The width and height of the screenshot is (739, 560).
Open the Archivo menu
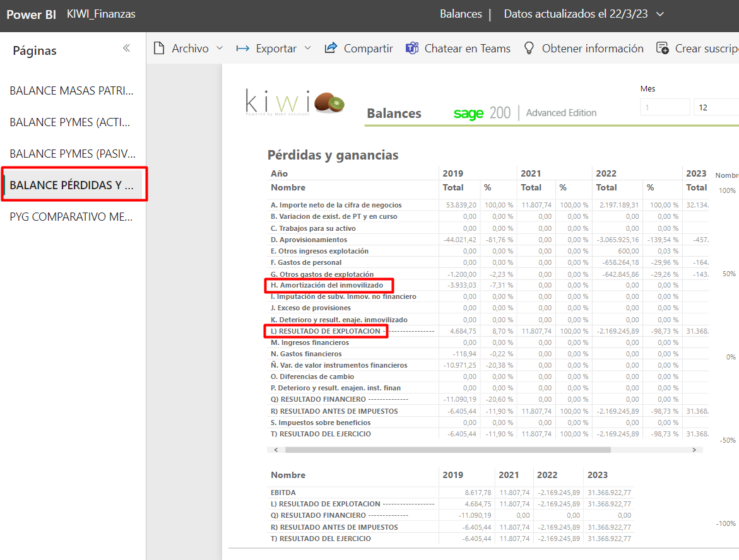click(189, 48)
